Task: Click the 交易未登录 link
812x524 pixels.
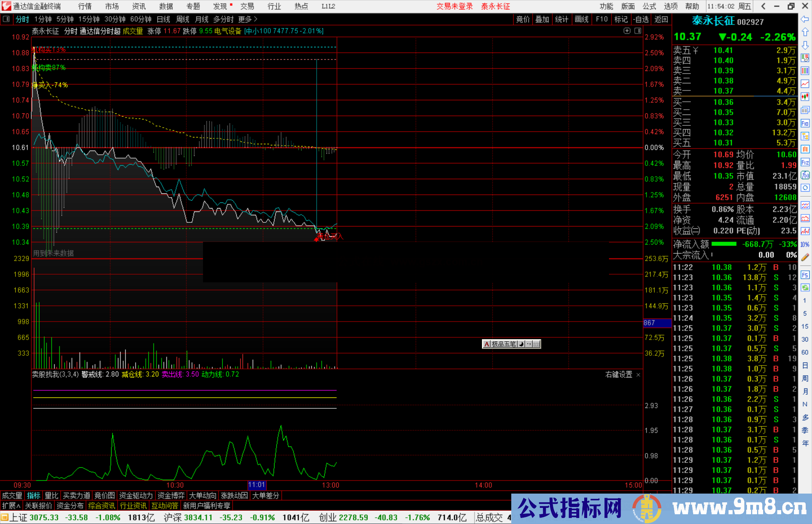Action: tap(454, 6)
